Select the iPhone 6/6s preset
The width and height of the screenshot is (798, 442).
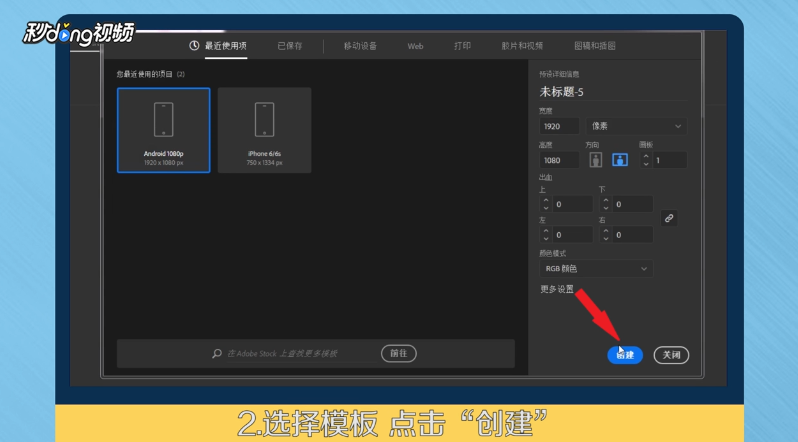click(265, 130)
